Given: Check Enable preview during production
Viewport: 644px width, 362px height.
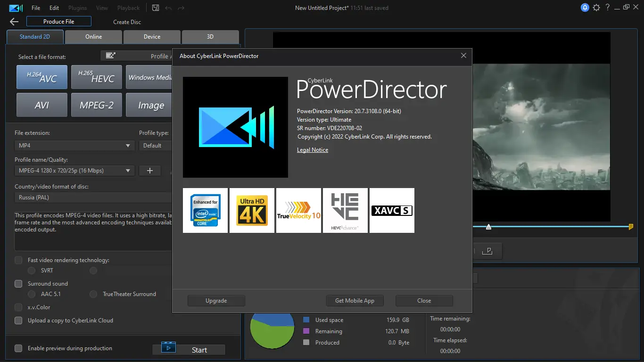Looking at the screenshot, I should click(18, 348).
